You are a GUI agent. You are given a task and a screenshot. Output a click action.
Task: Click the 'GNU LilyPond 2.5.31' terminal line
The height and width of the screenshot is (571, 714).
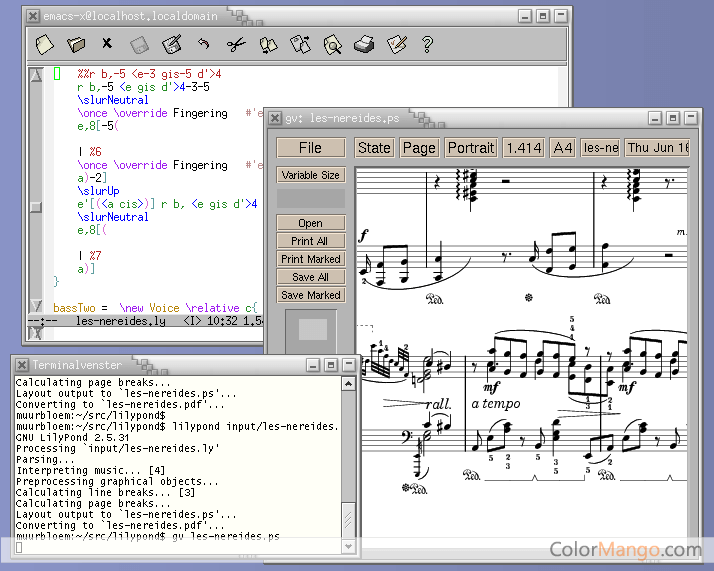(x=73, y=438)
